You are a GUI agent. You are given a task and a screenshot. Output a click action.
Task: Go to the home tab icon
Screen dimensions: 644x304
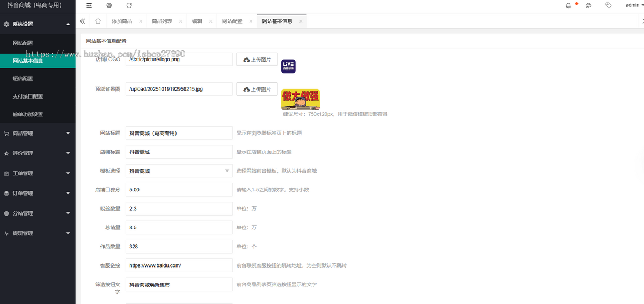coord(98,21)
